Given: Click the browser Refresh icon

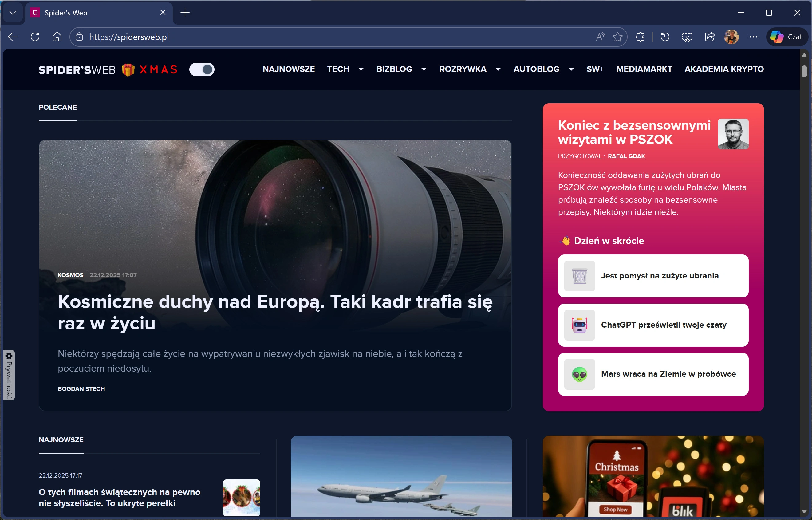Looking at the screenshot, I should [x=35, y=37].
